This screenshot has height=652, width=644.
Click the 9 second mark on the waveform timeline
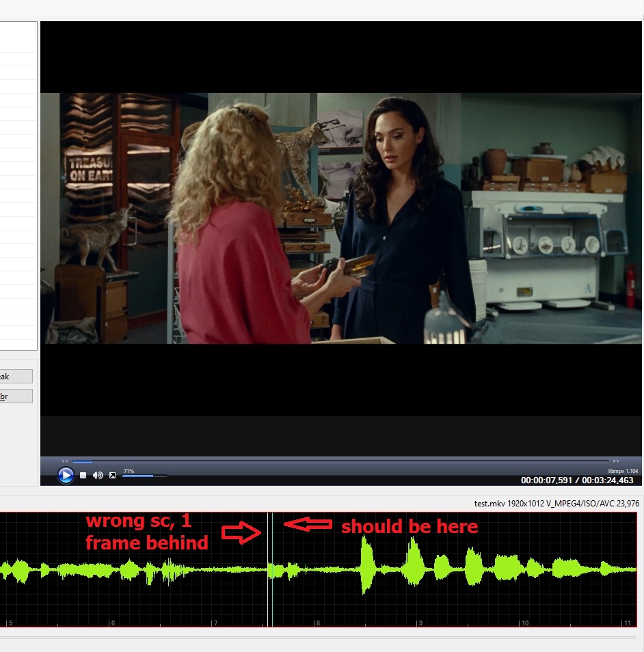420,623
